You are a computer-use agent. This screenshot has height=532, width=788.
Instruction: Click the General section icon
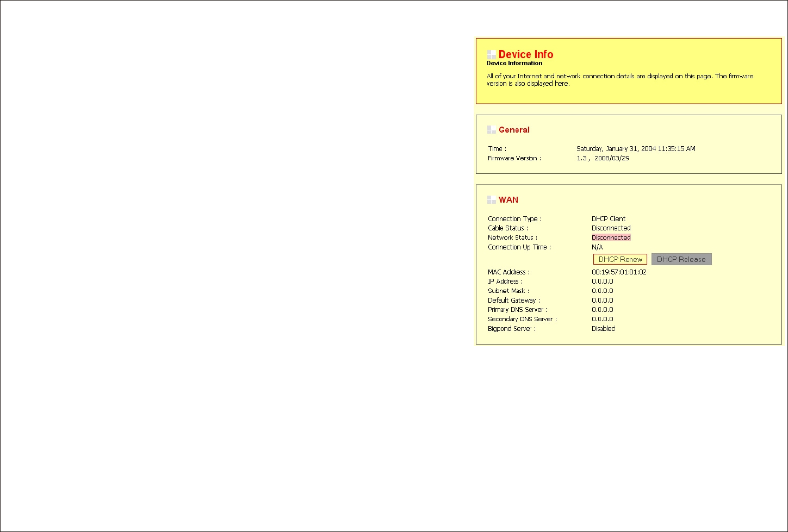(491, 130)
